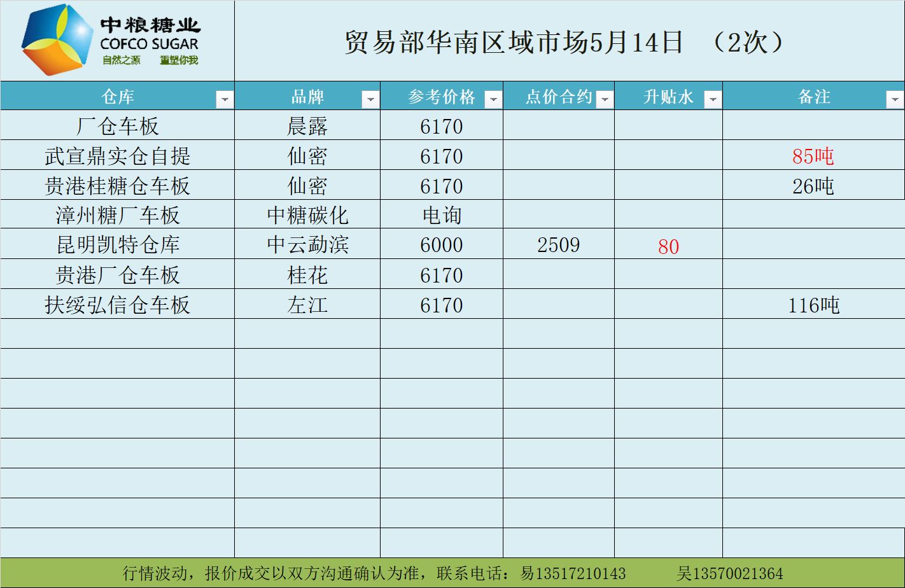Open the 仓库 column filter dropdown
This screenshot has height=588, width=905.
point(225,99)
